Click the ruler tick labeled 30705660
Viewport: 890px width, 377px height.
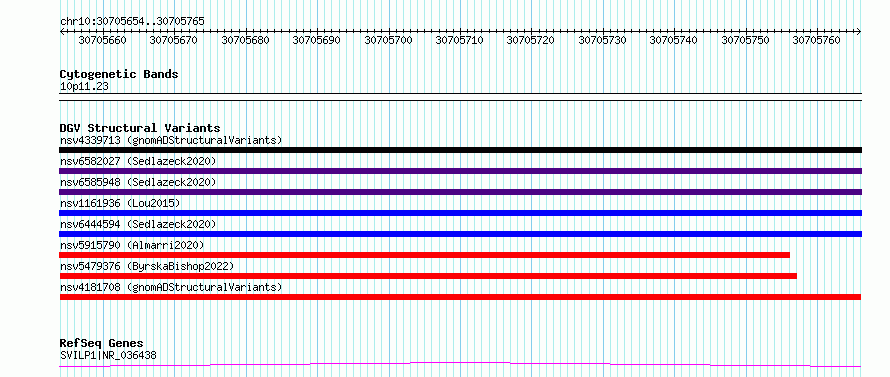102,40
